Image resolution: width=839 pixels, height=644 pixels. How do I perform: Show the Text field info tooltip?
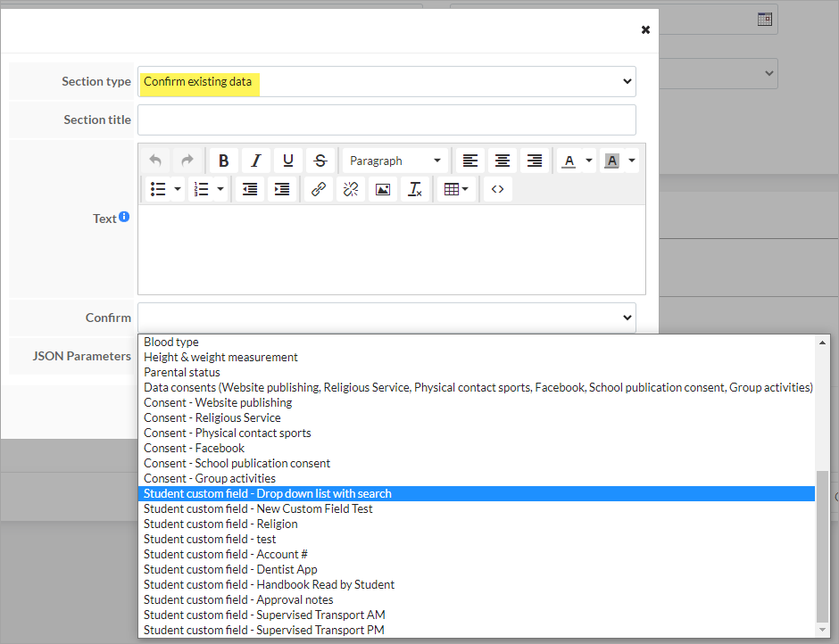(x=124, y=217)
